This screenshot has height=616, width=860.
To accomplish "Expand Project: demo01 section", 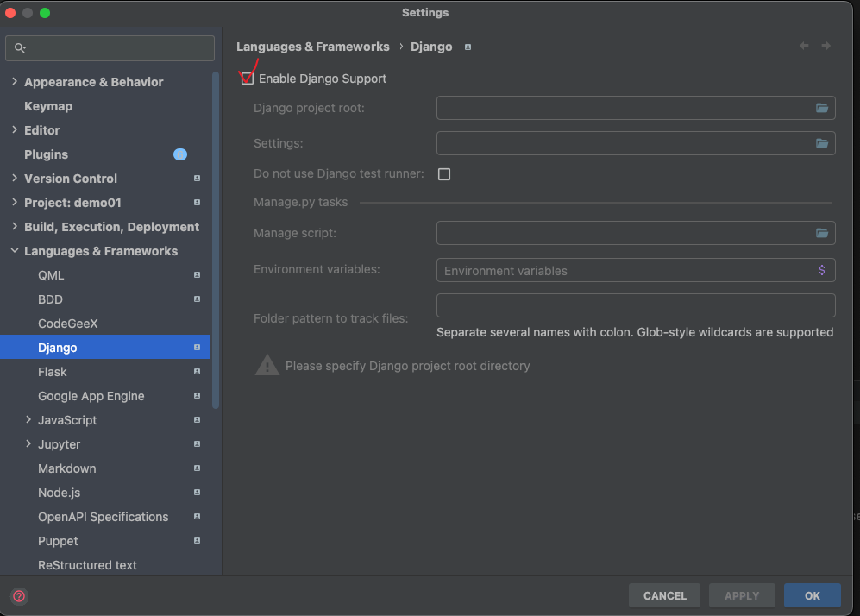I will [15, 202].
